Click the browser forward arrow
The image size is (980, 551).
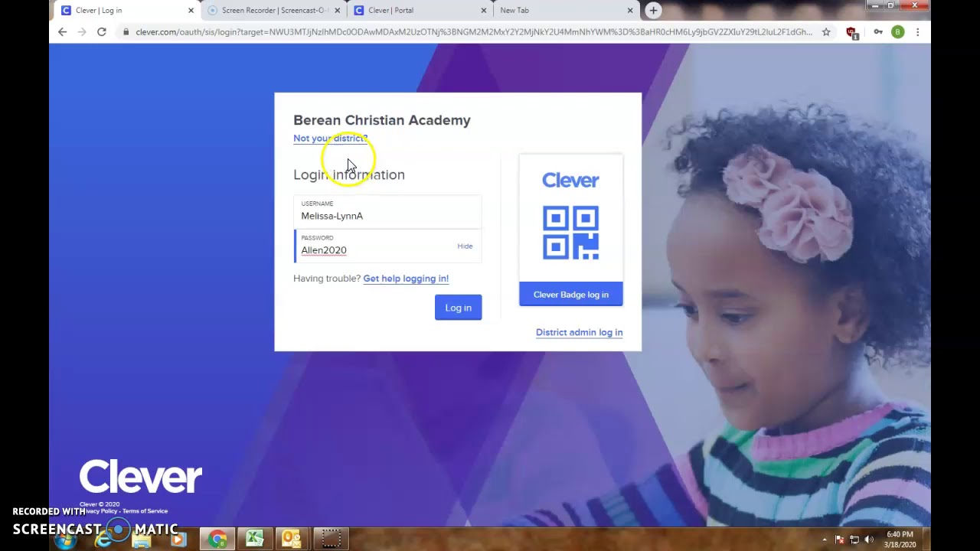point(82,32)
